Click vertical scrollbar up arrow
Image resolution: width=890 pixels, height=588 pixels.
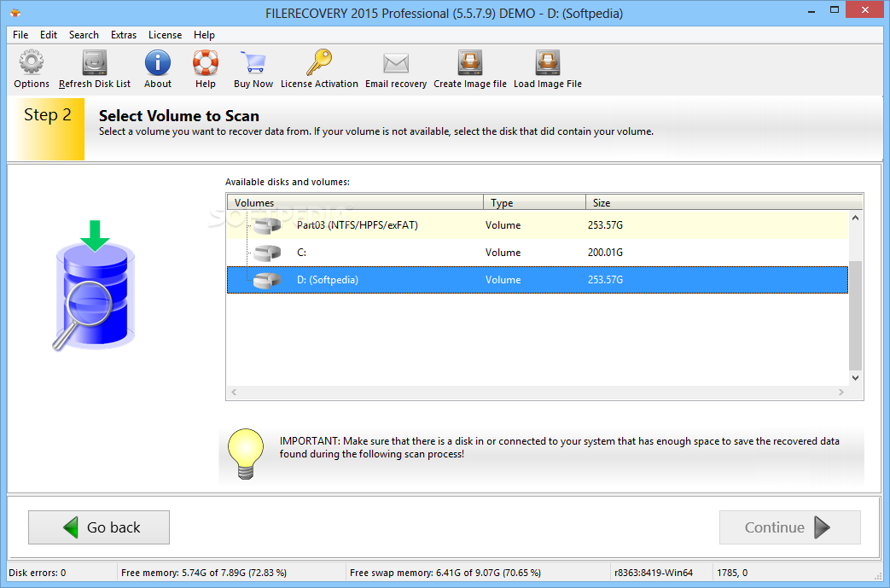pyautogui.click(x=855, y=218)
